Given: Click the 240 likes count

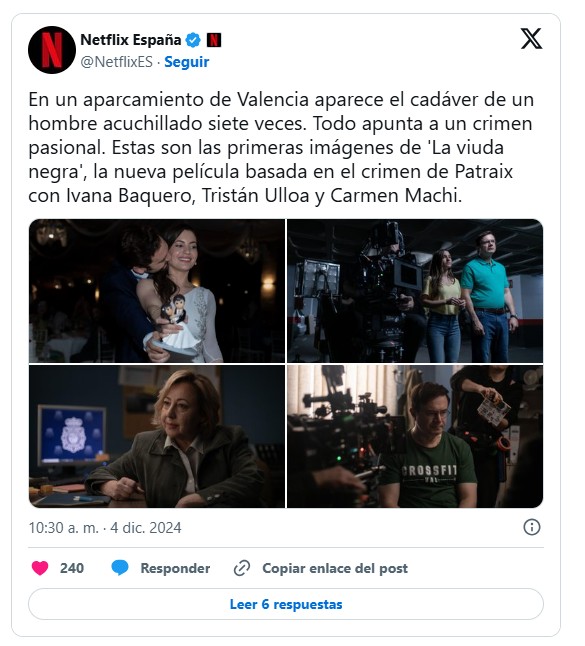Looking at the screenshot, I should [x=72, y=569].
